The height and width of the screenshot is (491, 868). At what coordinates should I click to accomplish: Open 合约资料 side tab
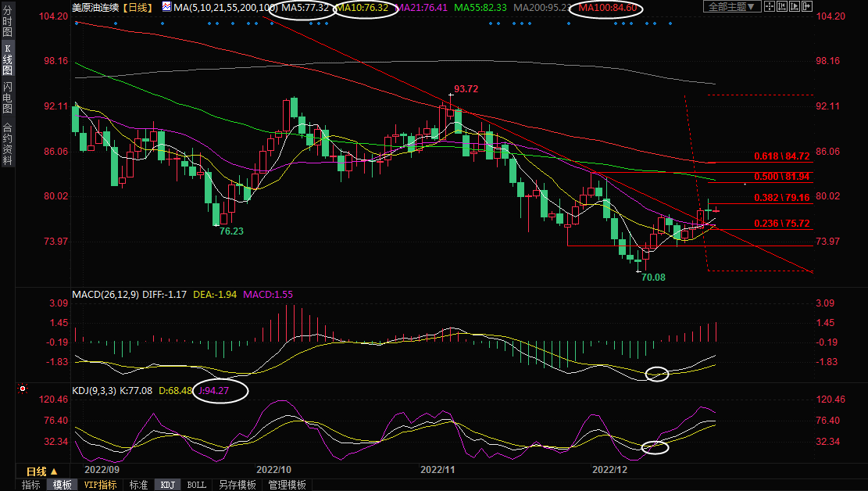[8, 144]
